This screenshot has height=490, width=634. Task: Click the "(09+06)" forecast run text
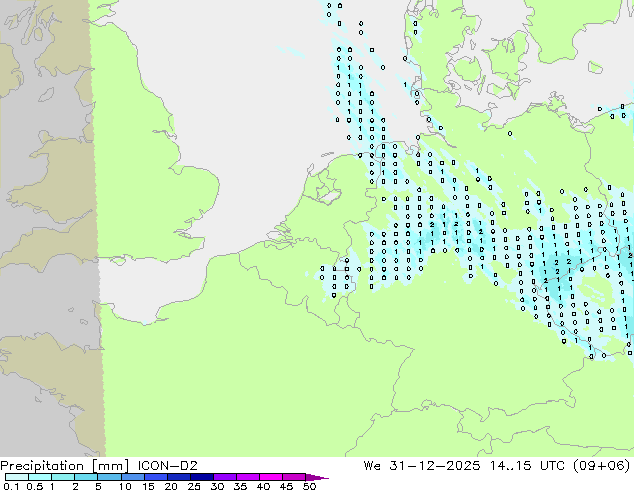[x=602, y=466]
